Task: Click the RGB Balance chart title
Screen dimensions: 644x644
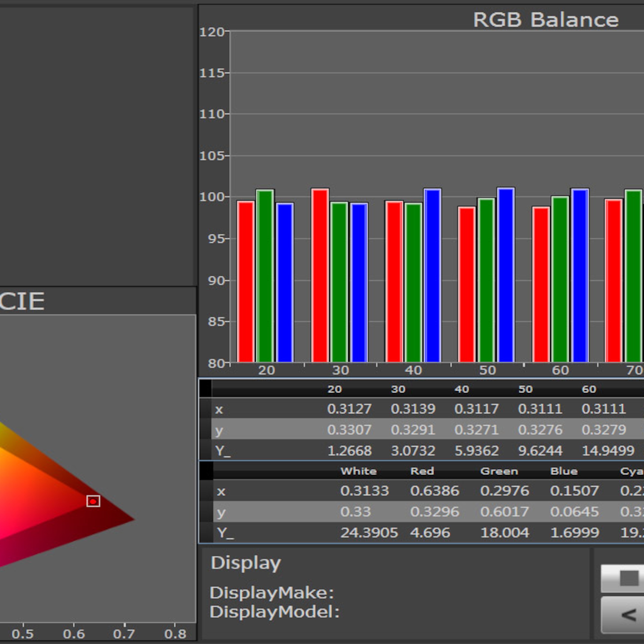Action: click(x=546, y=20)
